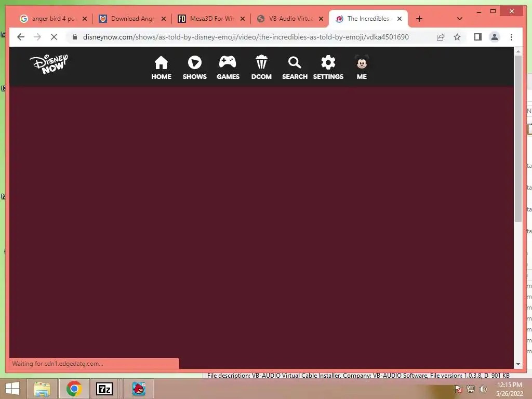Viewport: 532px width, 399px height.
Task: Close the 'Download Angr' tab
Action: [164, 19]
